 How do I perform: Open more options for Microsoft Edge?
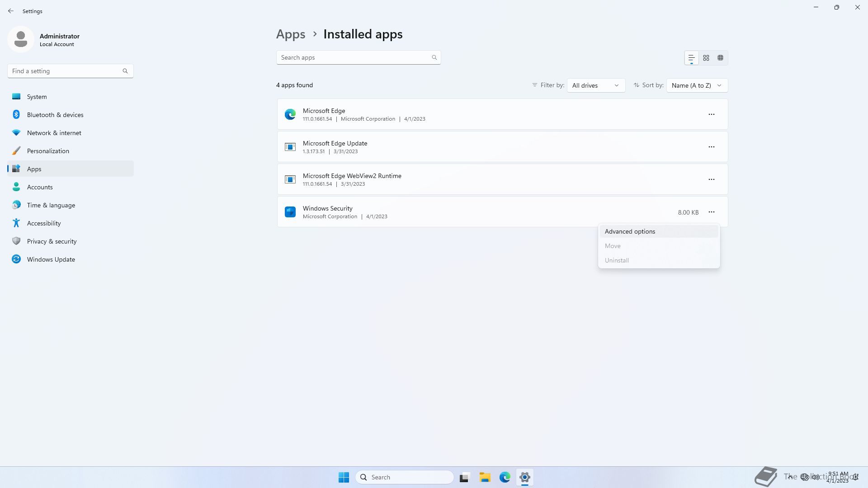[x=711, y=114]
